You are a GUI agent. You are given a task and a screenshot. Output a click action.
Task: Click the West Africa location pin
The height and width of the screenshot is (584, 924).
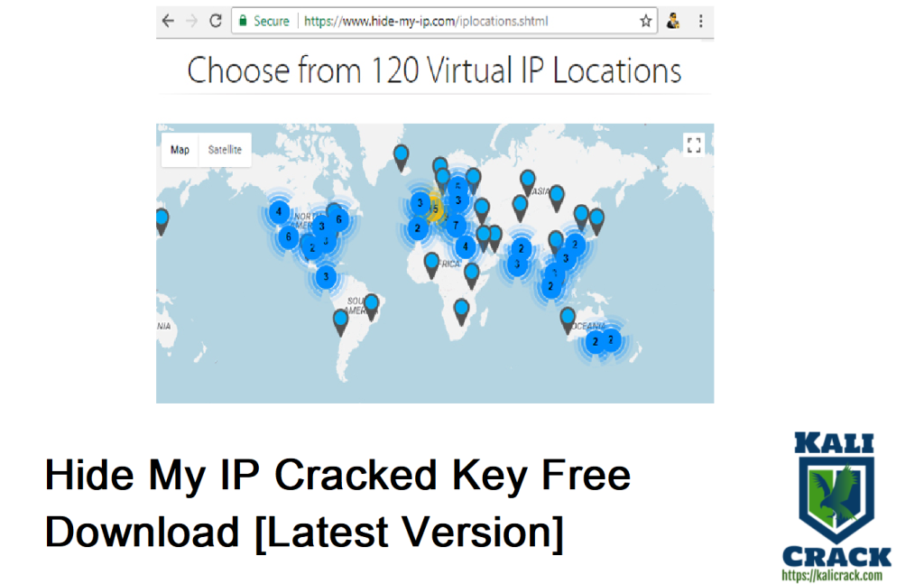click(x=431, y=265)
